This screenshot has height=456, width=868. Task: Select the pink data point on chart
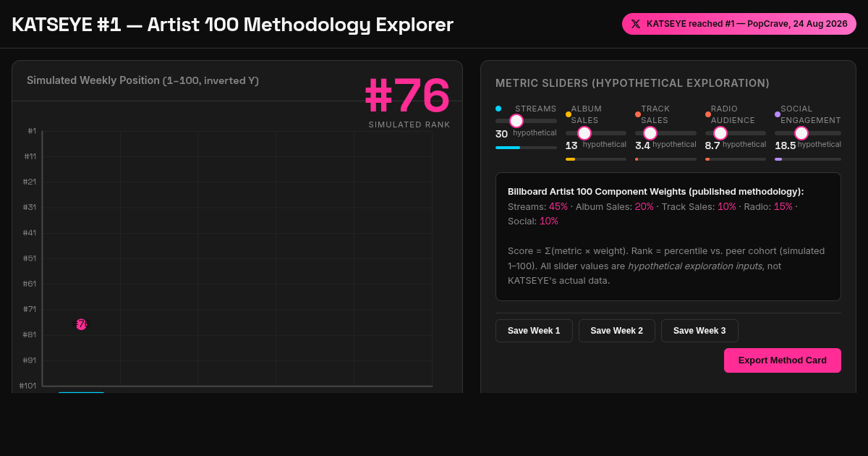(82, 324)
